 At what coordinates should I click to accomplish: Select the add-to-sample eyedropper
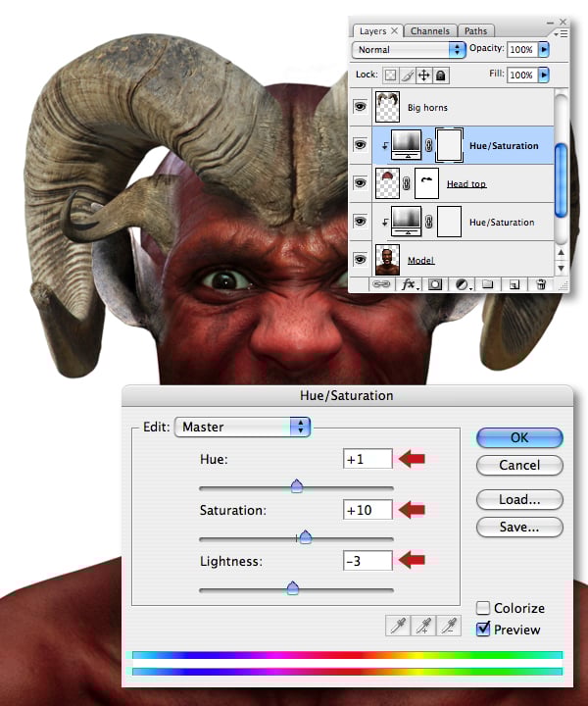[x=423, y=626]
